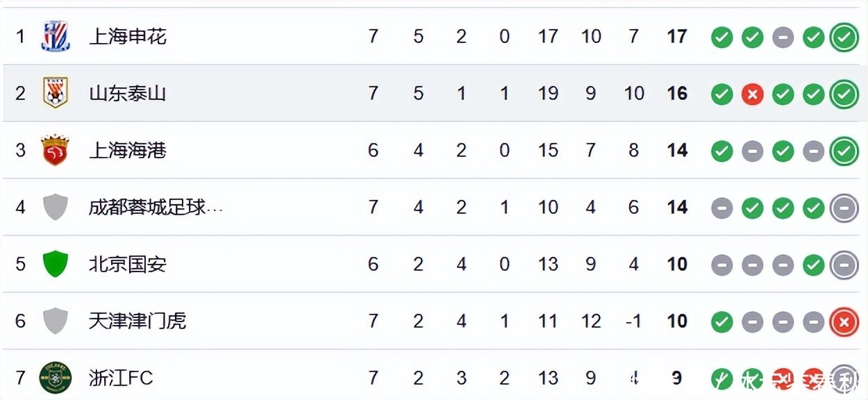The image size is (868, 400).
Task: Click the Zhejiang FC (浙江FC) round crest
Action: (56, 378)
